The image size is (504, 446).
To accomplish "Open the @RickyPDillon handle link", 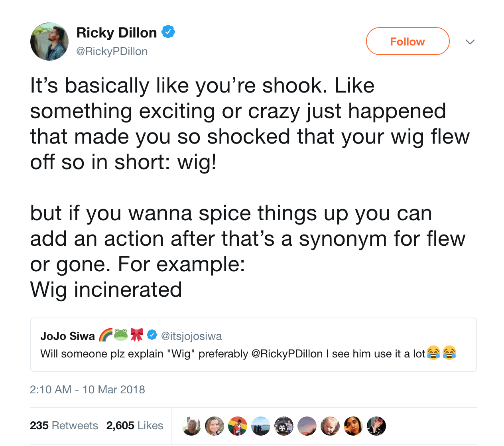I will click(x=112, y=51).
